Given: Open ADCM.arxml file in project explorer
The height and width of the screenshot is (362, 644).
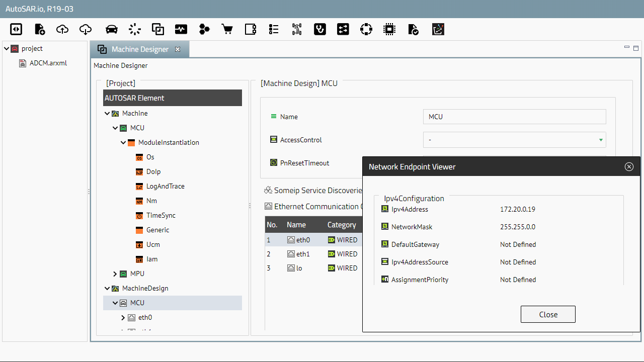Looking at the screenshot, I should (48, 63).
